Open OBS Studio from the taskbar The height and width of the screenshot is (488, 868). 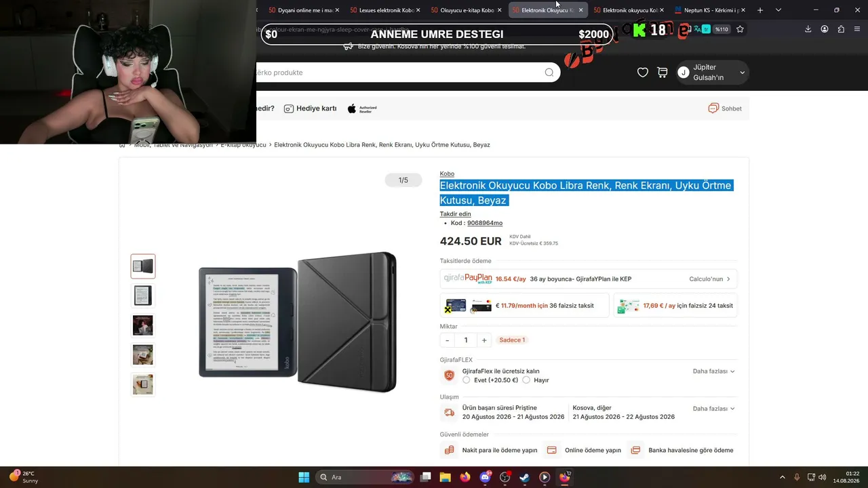(505, 477)
